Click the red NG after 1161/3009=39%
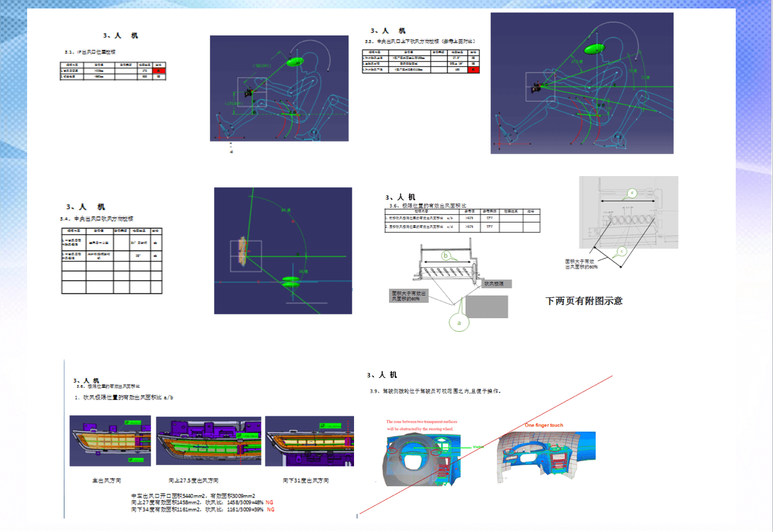773x532 pixels. (x=270, y=509)
